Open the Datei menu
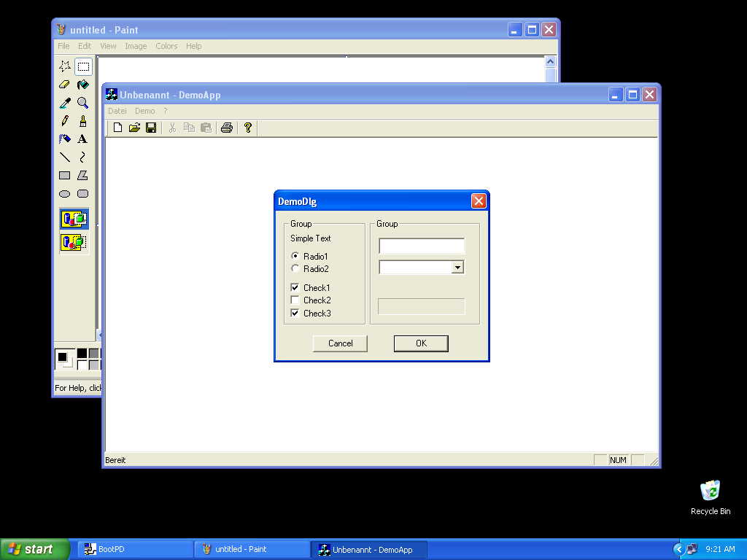 pos(117,111)
